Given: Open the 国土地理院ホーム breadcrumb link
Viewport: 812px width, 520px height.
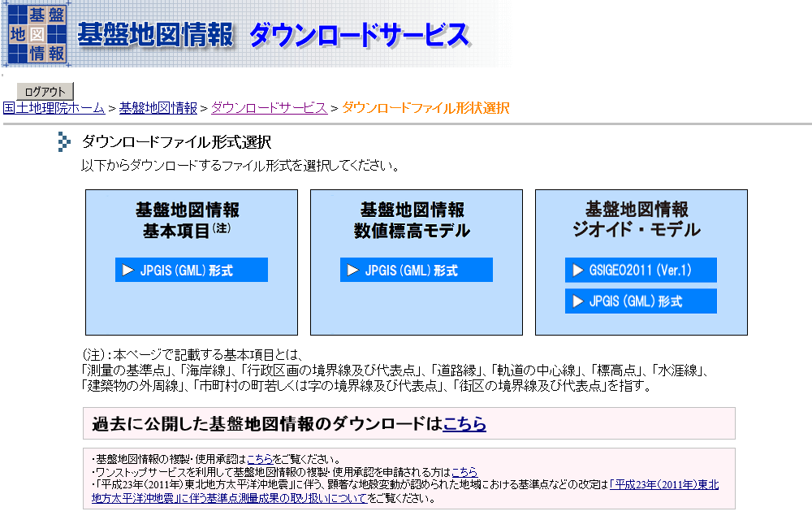Looking at the screenshot, I should click(x=54, y=108).
